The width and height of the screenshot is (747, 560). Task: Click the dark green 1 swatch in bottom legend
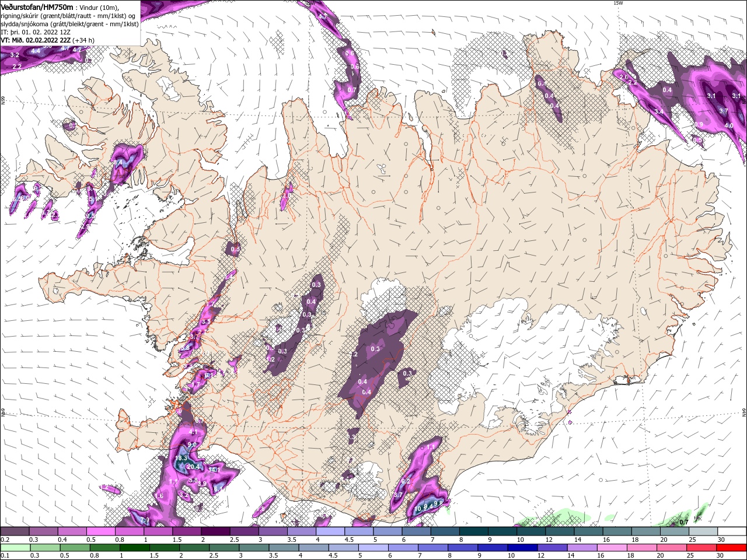coord(134,548)
